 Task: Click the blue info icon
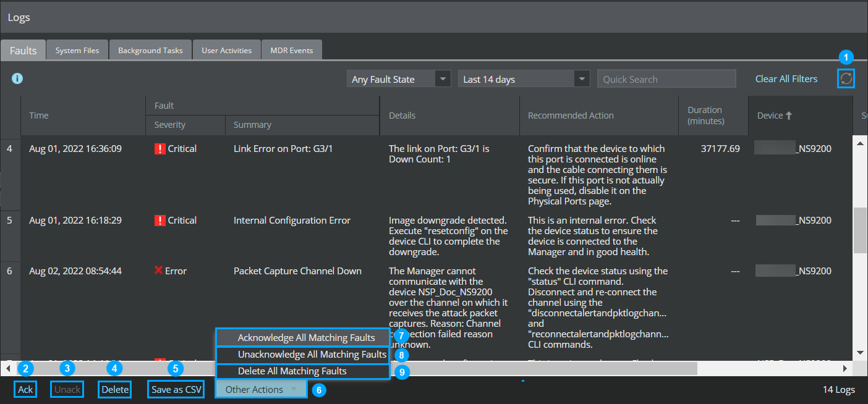click(x=17, y=78)
